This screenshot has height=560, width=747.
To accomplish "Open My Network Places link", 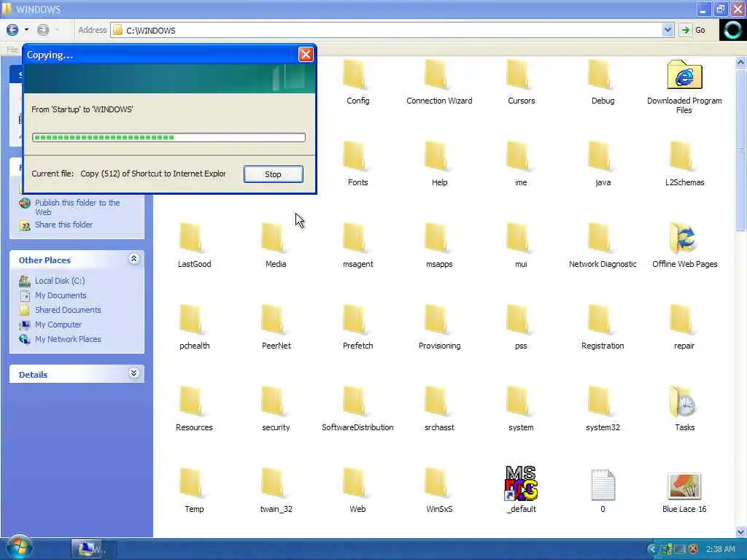I will click(68, 339).
